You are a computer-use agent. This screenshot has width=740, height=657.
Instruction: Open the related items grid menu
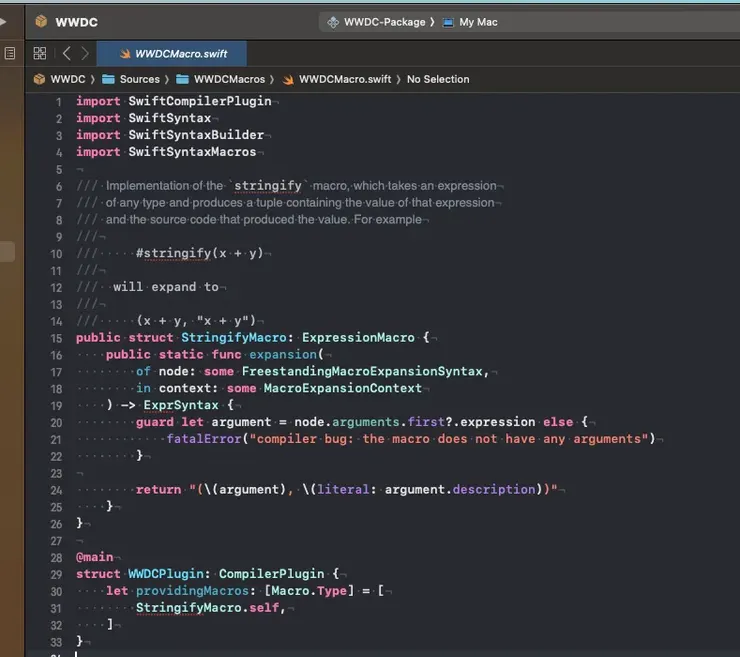(40, 53)
